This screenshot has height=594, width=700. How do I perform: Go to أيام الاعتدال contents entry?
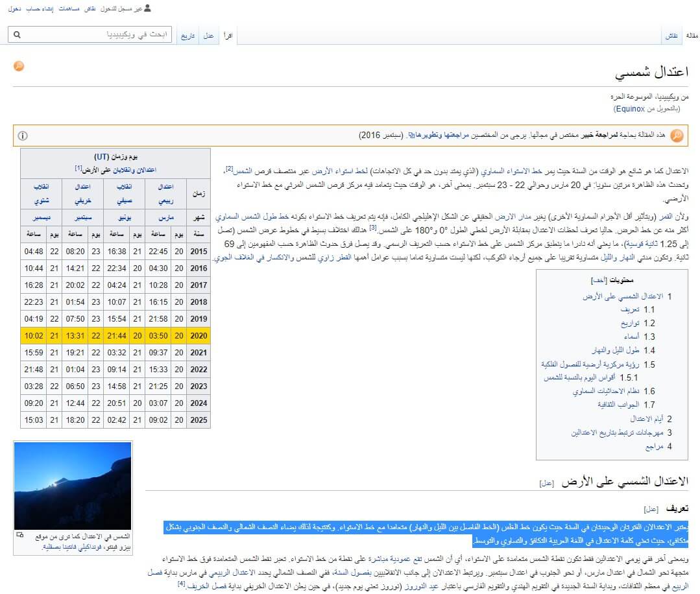click(645, 419)
